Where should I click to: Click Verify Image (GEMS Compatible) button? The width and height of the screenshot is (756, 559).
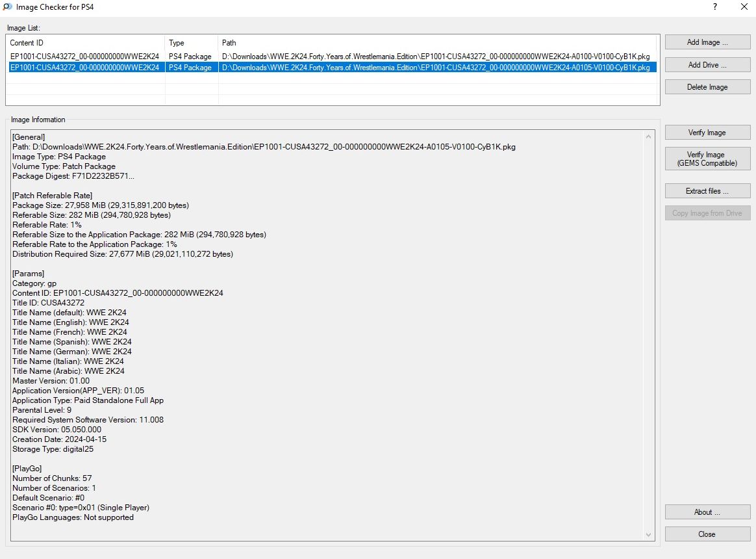tap(707, 159)
